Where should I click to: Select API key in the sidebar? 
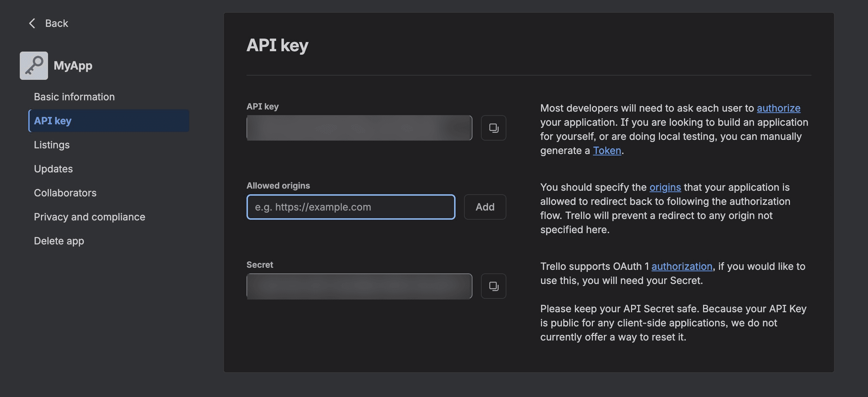coord(109,121)
